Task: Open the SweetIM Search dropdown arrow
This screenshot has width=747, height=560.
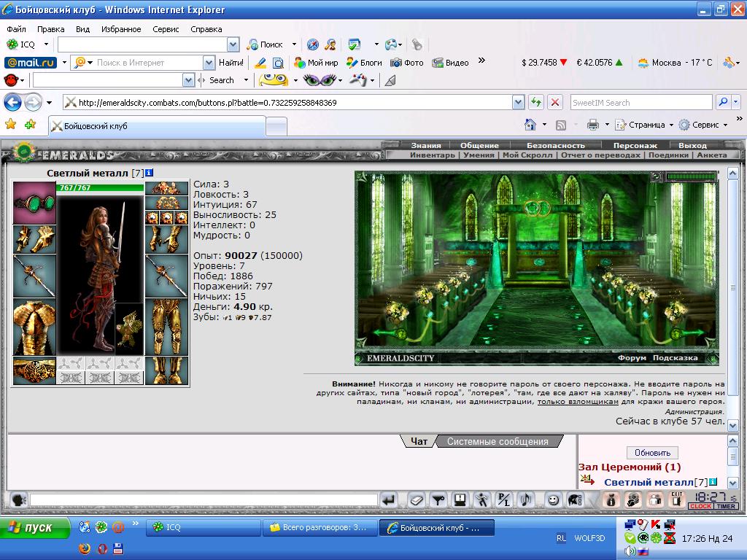Action: tap(246, 80)
